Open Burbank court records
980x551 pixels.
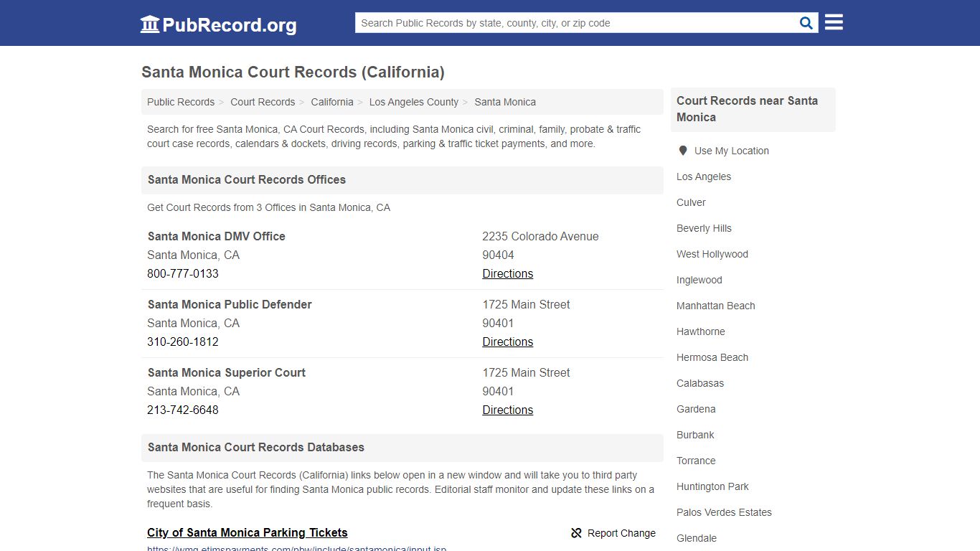tap(695, 435)
